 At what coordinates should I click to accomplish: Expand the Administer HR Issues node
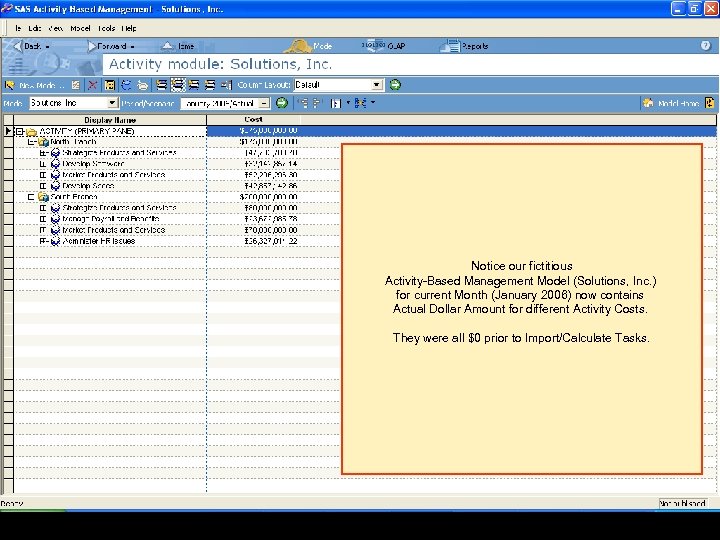point(43,241)
